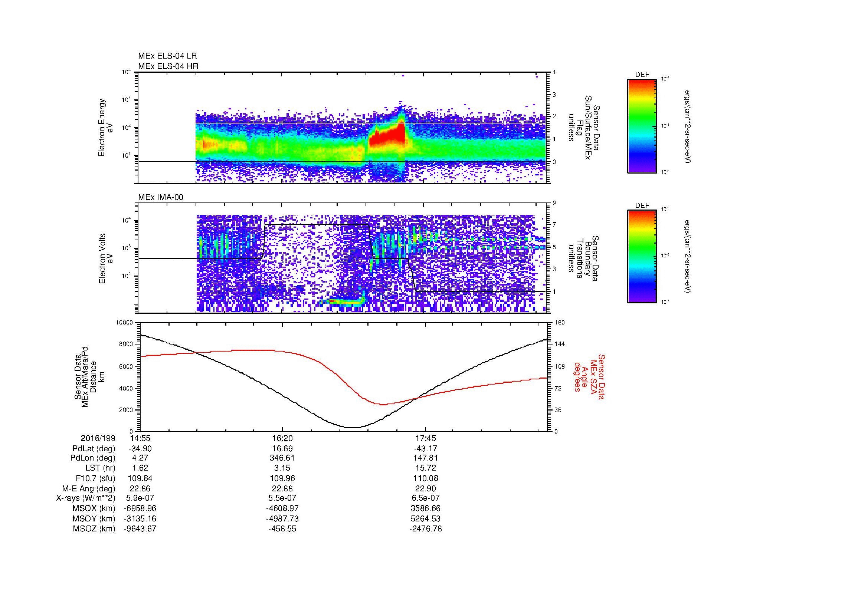Screen dimensions: 868x613
Task: Click the MSOZ value '-458.55'
Action: [x=282, y=529]
